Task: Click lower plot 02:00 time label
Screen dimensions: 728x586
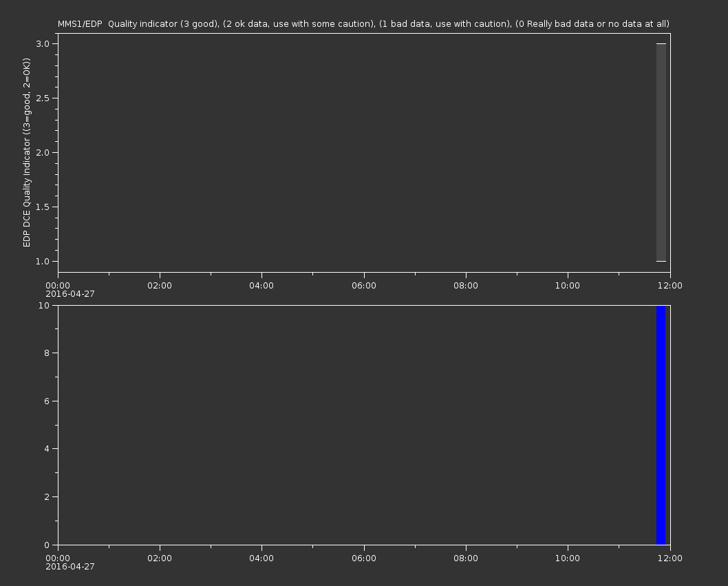Action: pos(160,558)
